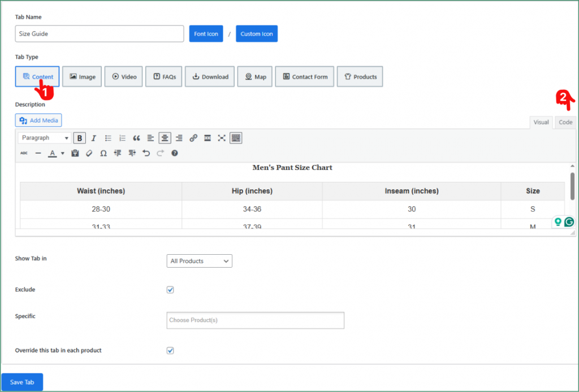The image size is (579, 392).
Task: Click the Waist (inches) table header
Action: [101, 191]
